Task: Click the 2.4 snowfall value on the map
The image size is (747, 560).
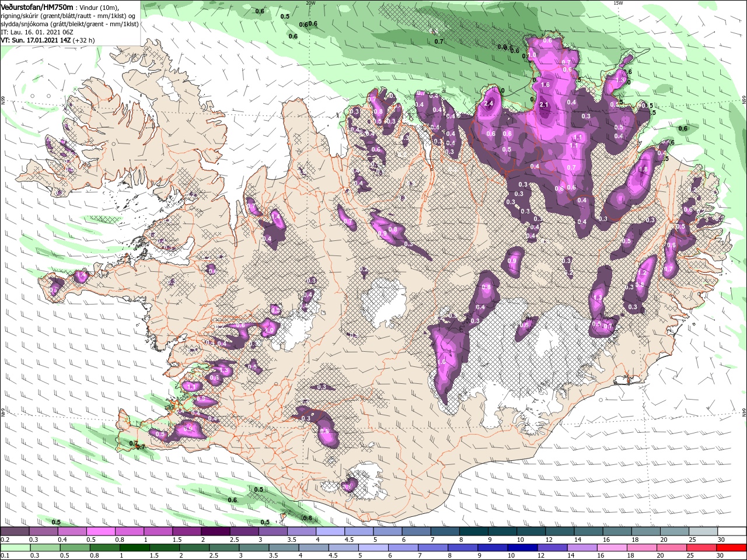Action: [x=489, y=104]
